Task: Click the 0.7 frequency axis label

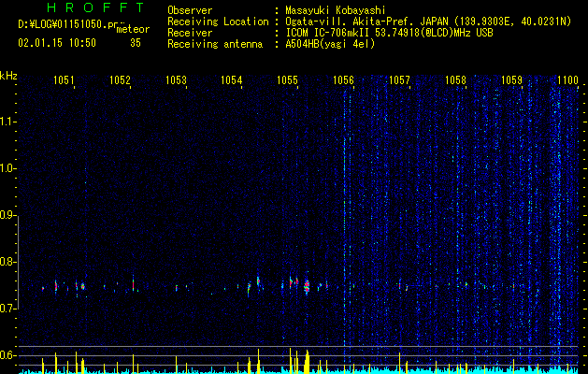Action: (7, 309)
